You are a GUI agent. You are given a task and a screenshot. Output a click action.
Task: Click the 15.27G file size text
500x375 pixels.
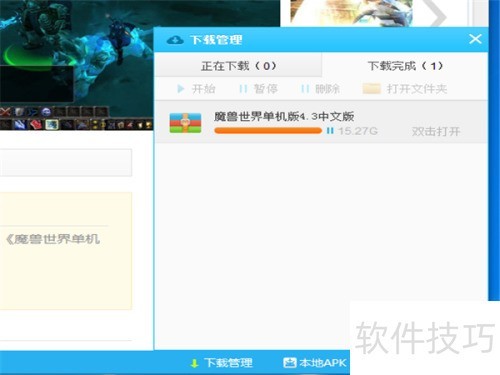(x=358, y=131)
